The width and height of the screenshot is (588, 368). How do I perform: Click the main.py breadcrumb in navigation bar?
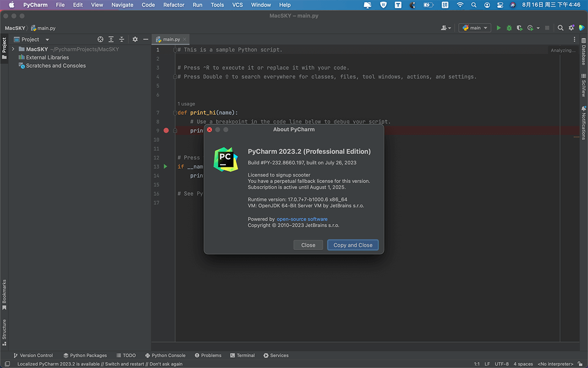point(43,28)
